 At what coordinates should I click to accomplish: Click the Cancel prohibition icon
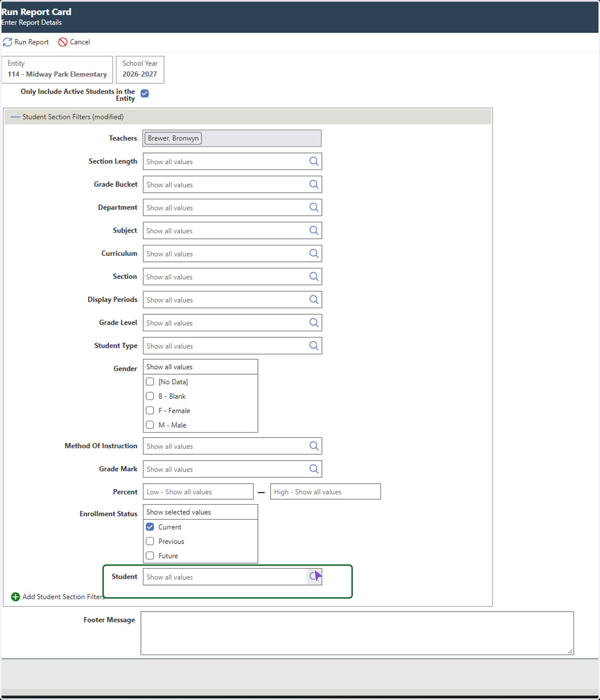coord(63,42)
